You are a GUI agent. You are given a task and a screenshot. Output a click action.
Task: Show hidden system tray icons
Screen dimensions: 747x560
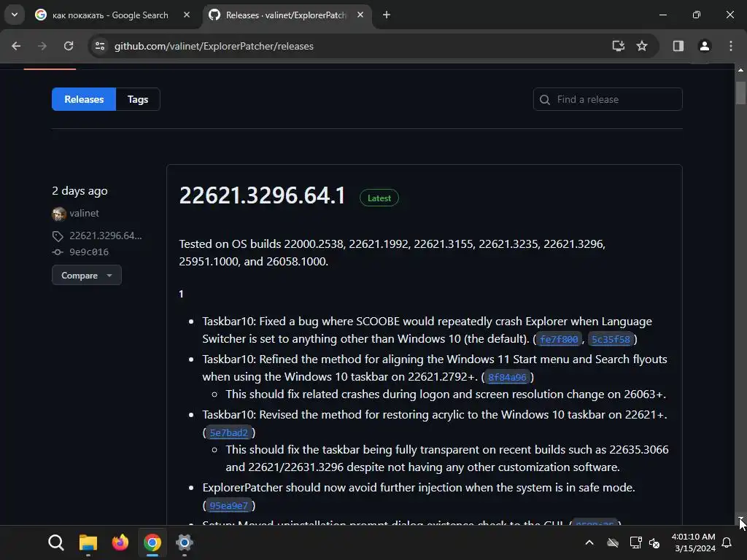589,542
